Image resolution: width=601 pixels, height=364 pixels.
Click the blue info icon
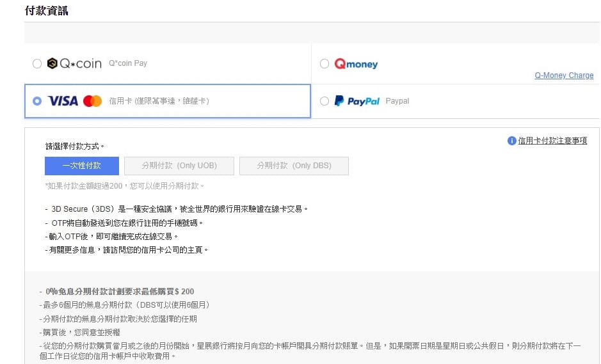(x=511, y=141)
